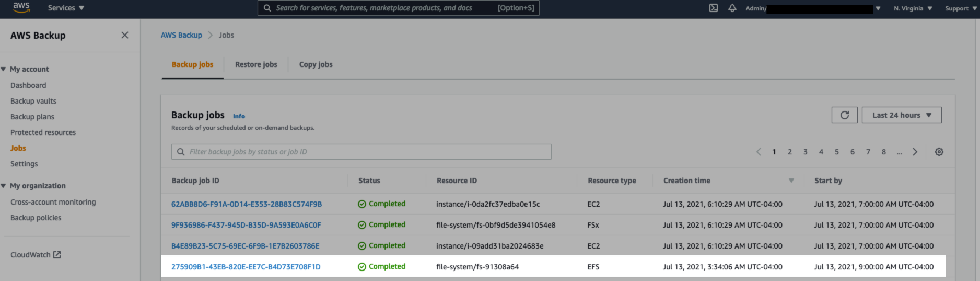The height and width of the screenshot is (281, 980).
Task: Collapse the My organization section
Action: [x=4, y=186]
